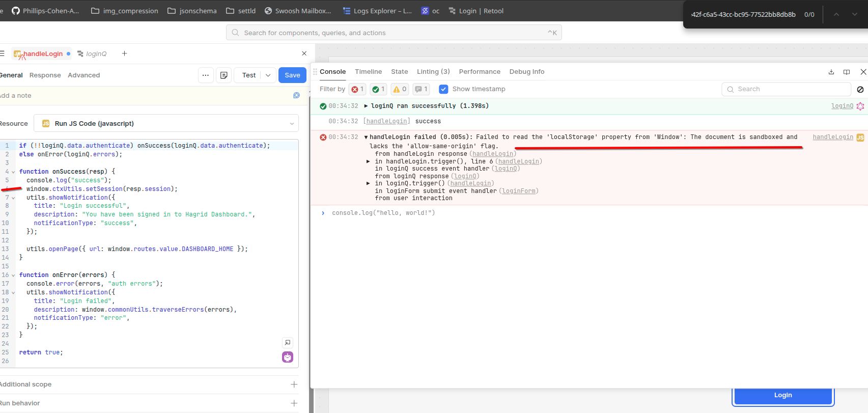Expand the loginQ ran successfully log entry
The height and width of the screenshot is (413, 868).
pyautogui.click(x=366, y=106)
